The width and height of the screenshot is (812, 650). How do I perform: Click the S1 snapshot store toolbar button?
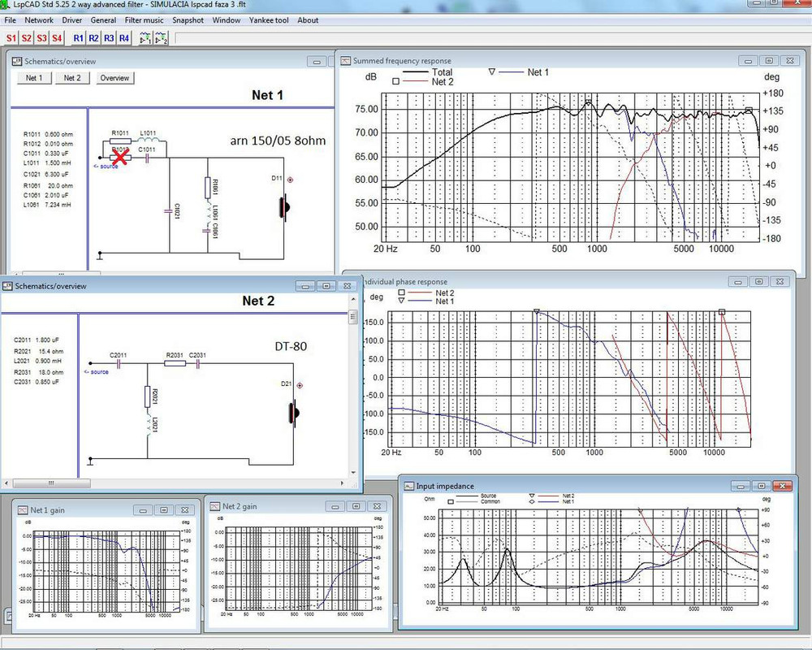pos(11,38)
